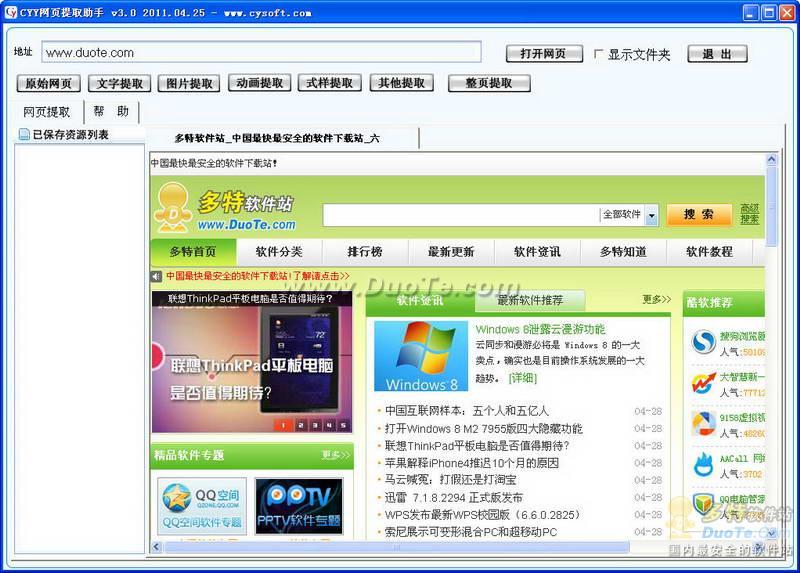The width and height of the screenshot is (800, 573).
Task: Open news 迅雷 7.1.8.2294 正式版发布
Action: tap(454, 497)
